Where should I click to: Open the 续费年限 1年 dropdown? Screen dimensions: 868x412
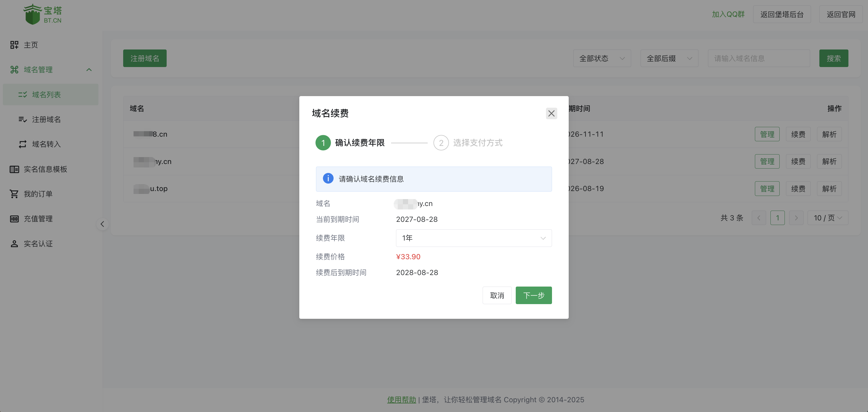(x=473, y=238)
